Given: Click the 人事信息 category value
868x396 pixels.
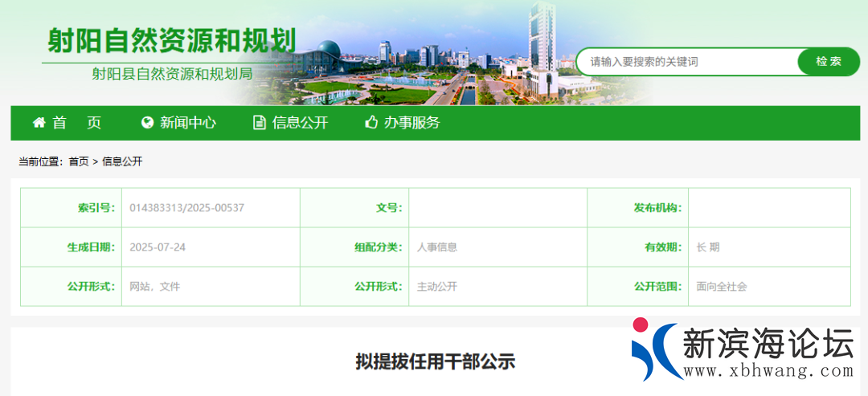Looking at the screenshot, I should pos(437,247).
